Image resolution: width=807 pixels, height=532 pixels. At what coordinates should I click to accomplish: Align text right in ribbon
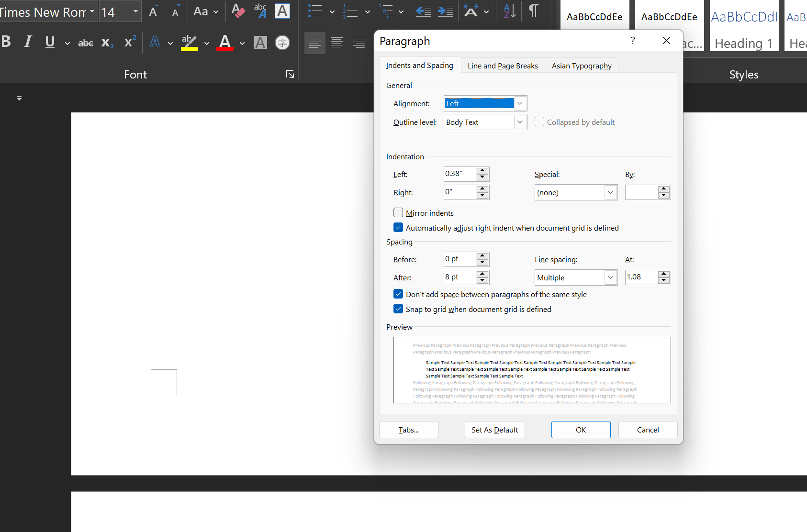pos(359,43)
